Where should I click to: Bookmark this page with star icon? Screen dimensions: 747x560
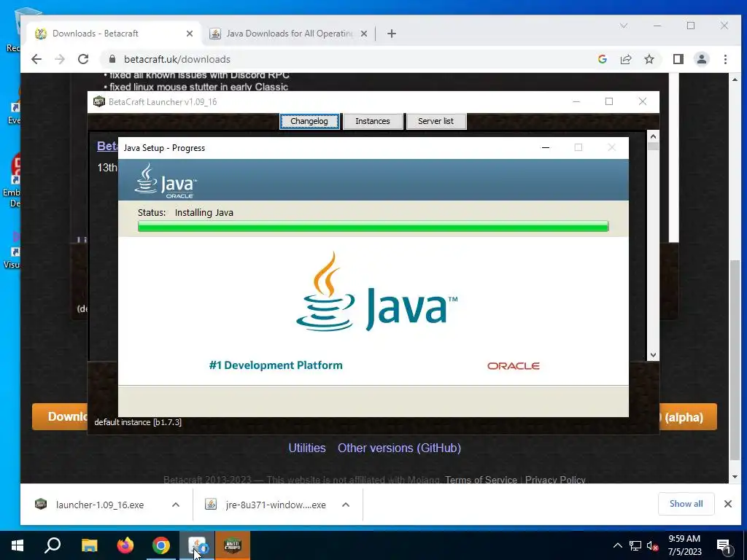(x=649, y=59)
